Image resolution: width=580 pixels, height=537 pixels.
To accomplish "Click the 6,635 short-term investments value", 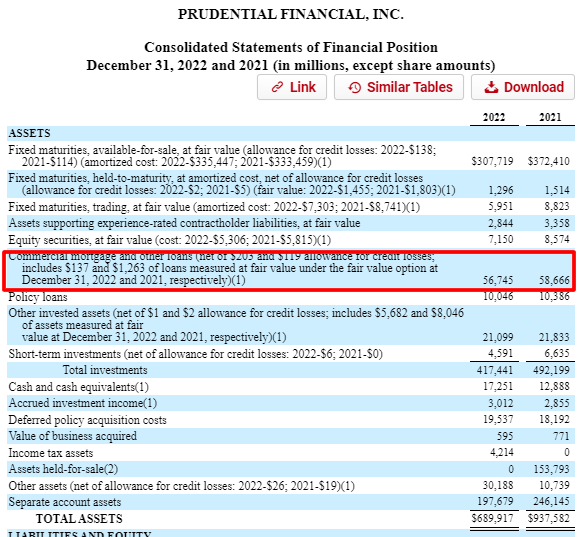I will [557, 353].
